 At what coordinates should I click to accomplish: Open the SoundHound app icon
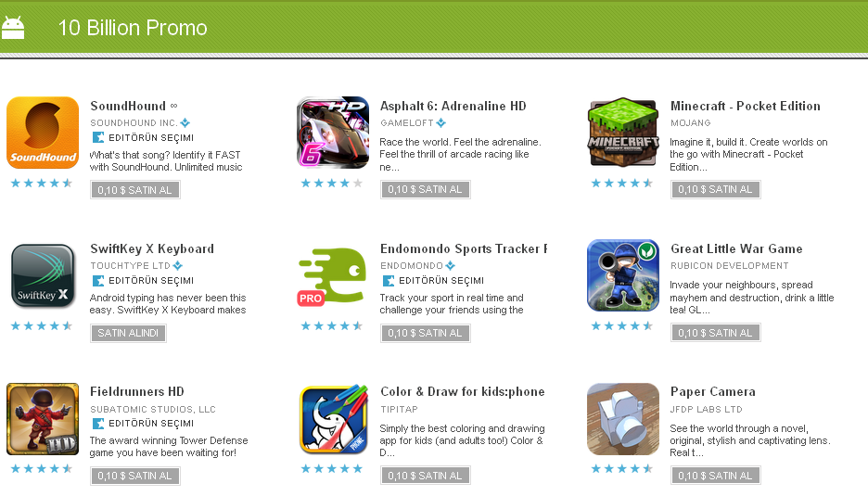click(43, 133)
